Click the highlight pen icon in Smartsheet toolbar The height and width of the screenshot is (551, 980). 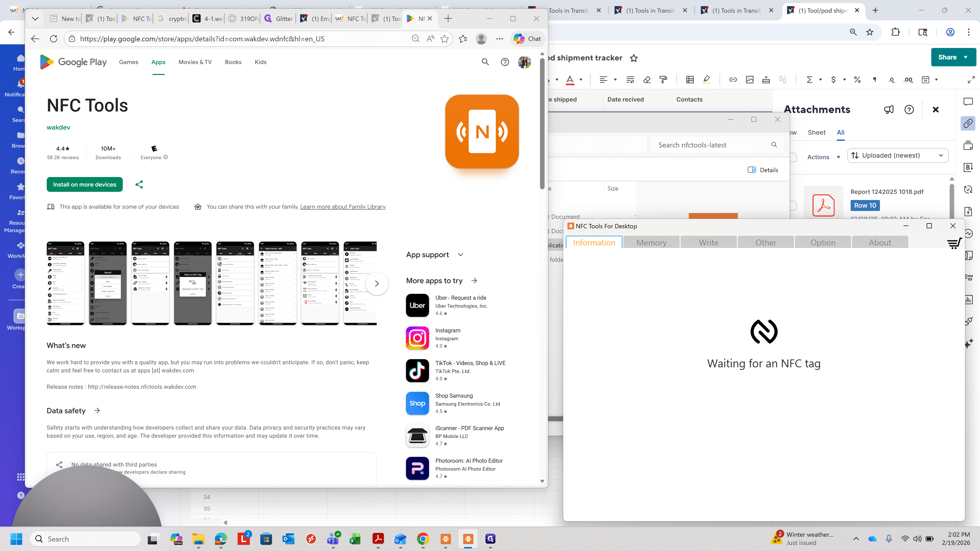click(706, 80)
